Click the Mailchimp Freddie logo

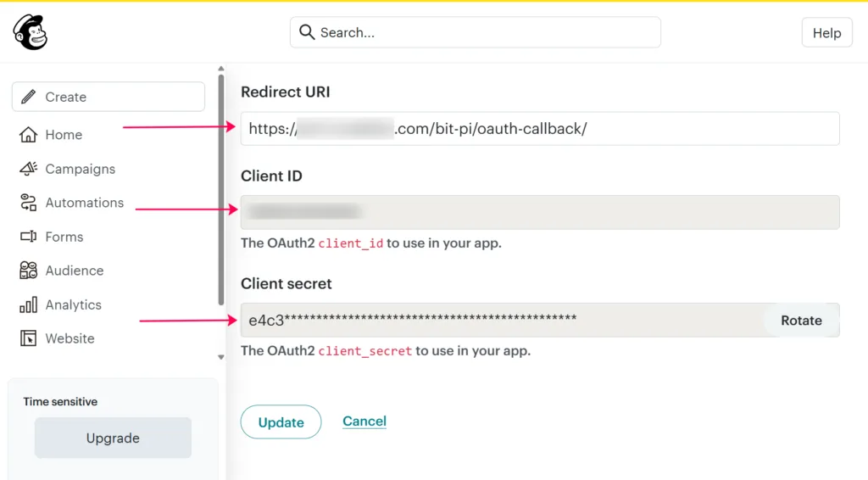point(31,32)
